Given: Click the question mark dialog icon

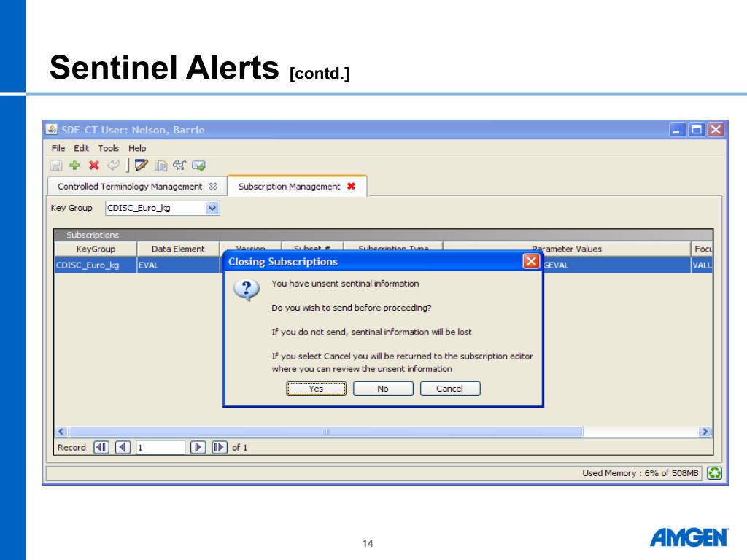Looking at the screenshot, I should [x=247, y=289].
